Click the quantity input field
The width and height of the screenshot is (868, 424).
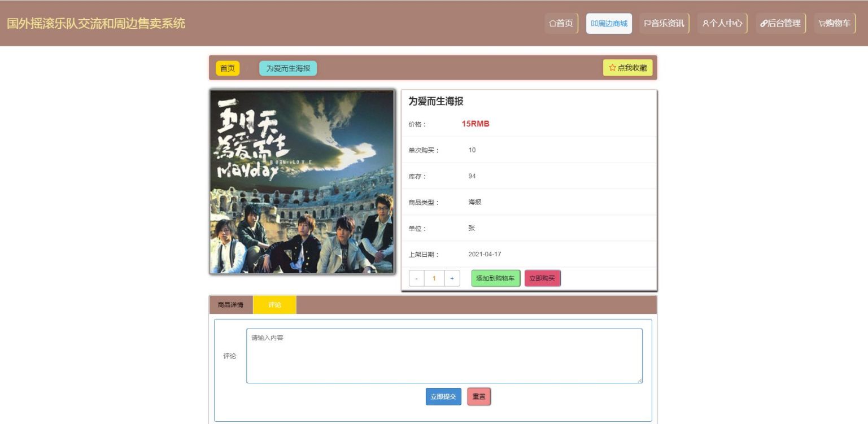(x=434, y=278)
